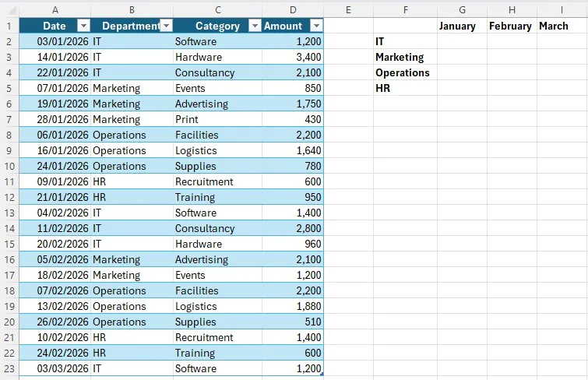Select row 1 header

point(9,26)
